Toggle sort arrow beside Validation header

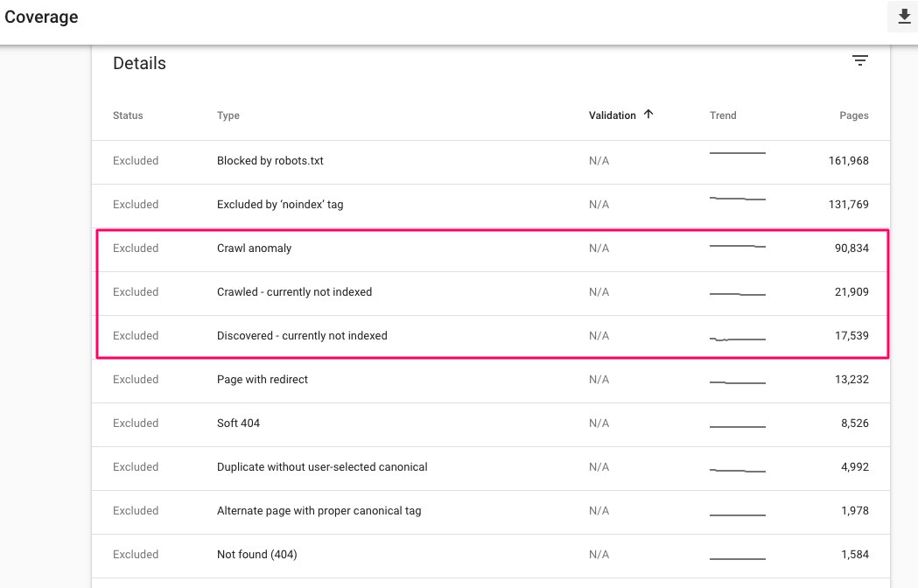648,115
